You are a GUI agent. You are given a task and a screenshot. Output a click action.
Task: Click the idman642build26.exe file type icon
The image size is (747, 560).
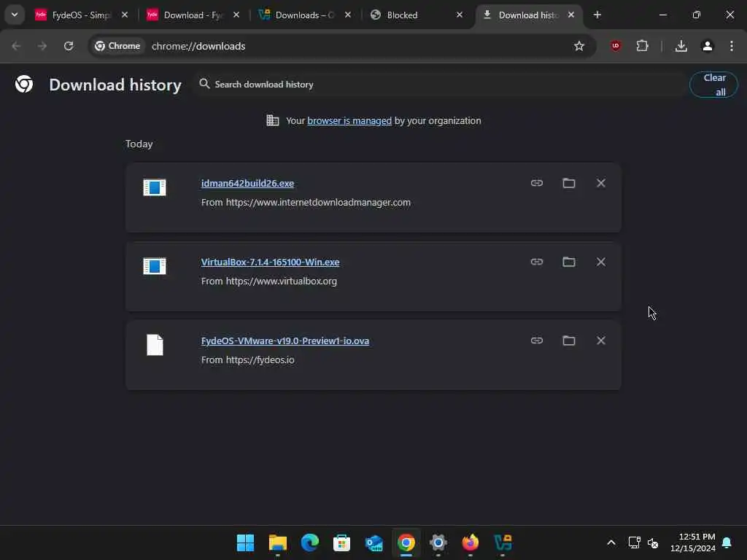pyautogui.click(x=155, y=187)
